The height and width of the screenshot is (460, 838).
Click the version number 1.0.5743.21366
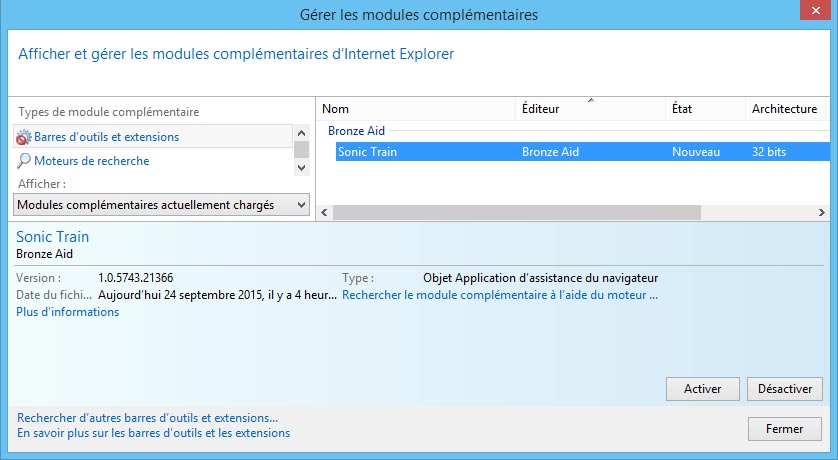(136, 278)
